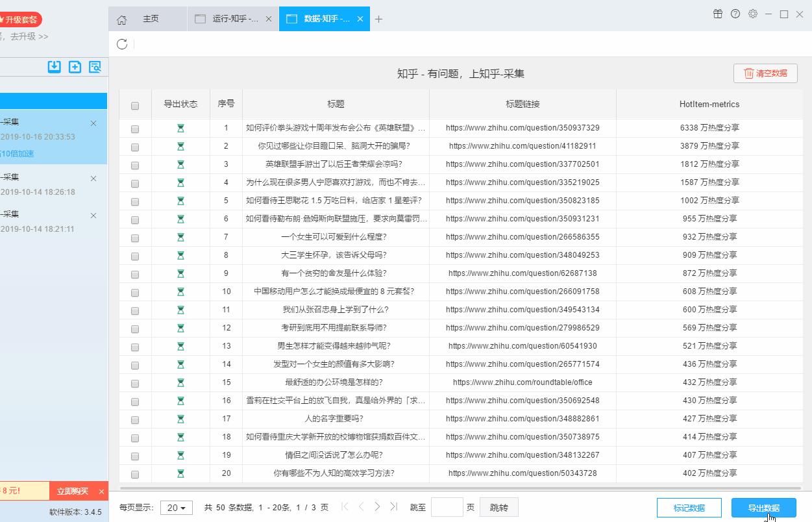812x522 pixels.
Task: Click the 标记数据 button
Action: coord(689,508)
